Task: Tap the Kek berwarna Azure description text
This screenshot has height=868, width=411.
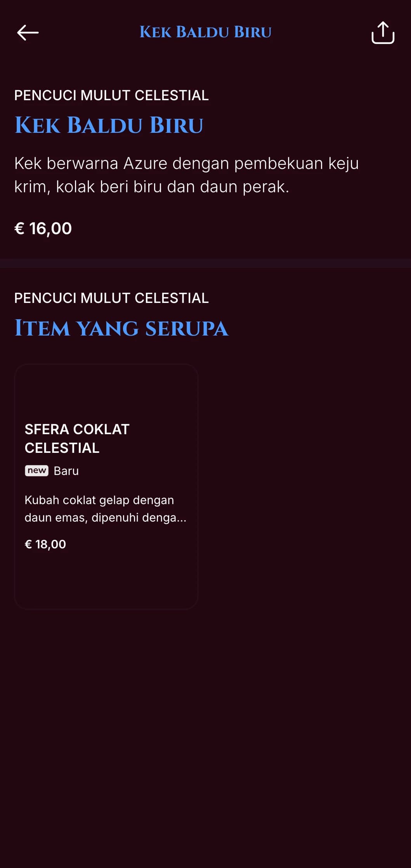Action: coord(187,175)
